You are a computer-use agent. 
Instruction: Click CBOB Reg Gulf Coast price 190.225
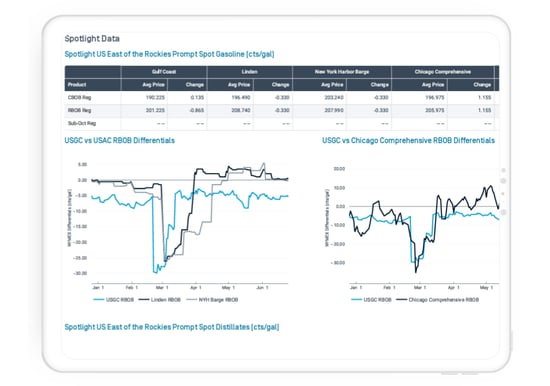tap(155, 98)
